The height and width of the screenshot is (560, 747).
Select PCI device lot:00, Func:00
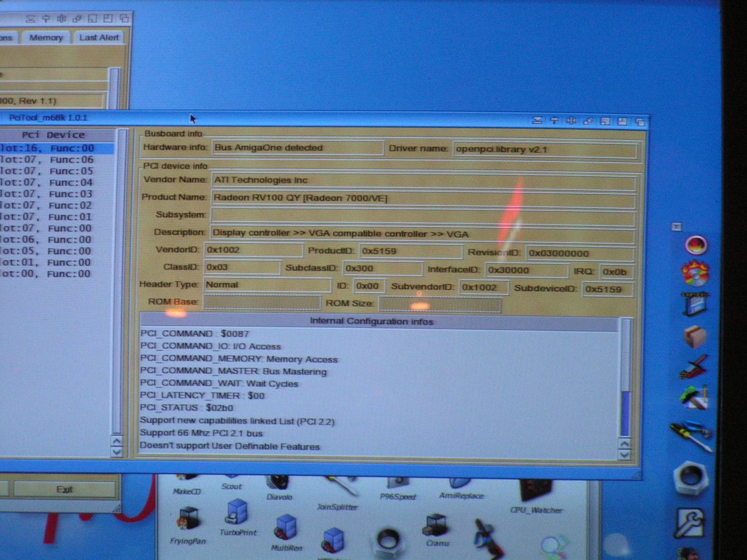coord(57,274)
